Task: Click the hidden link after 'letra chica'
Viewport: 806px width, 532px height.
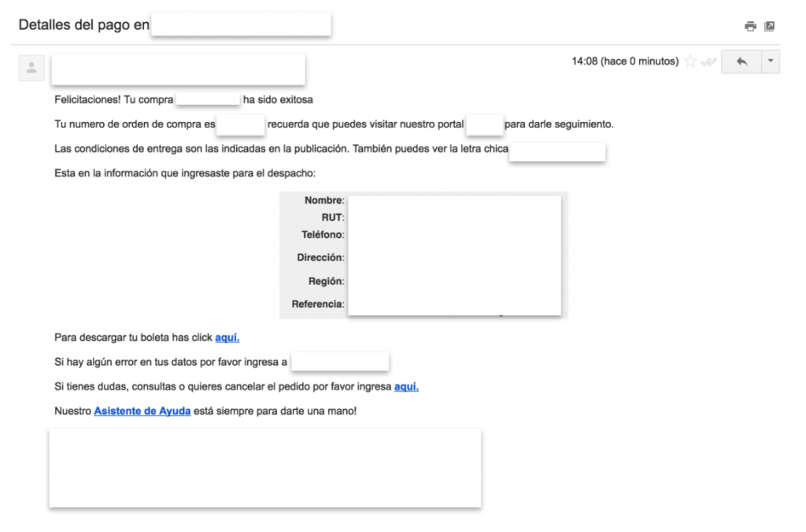Action: click(557, 150)
